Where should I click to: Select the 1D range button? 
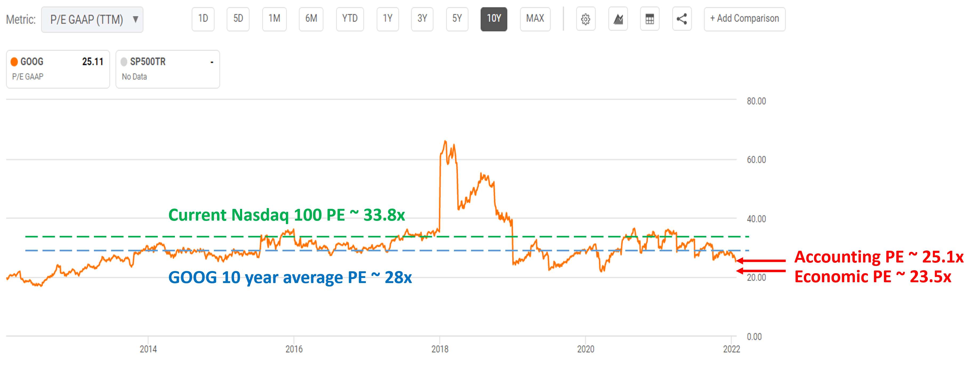click(203, 19)
